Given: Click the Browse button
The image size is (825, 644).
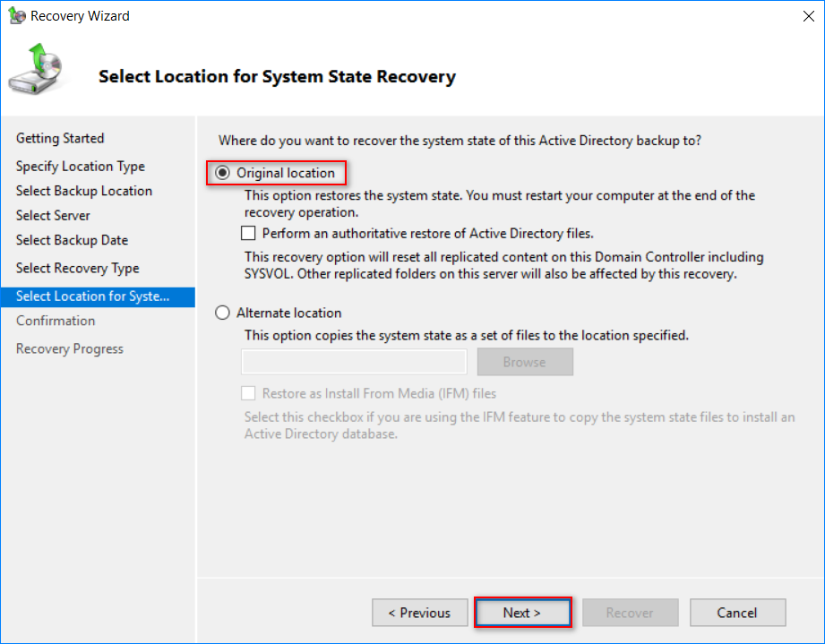Looking at the screenshot, I should [525, 362].
